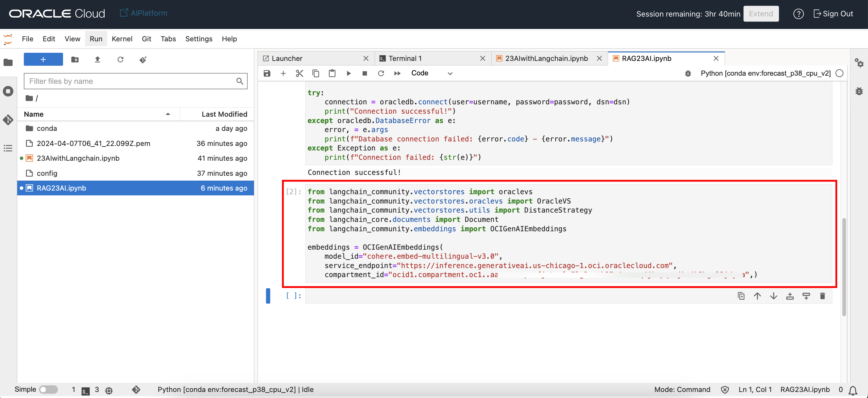This screenshot has width=868, height=398.
Task: Switch to the Terminal 1 tab
Action: coord(405,58)
